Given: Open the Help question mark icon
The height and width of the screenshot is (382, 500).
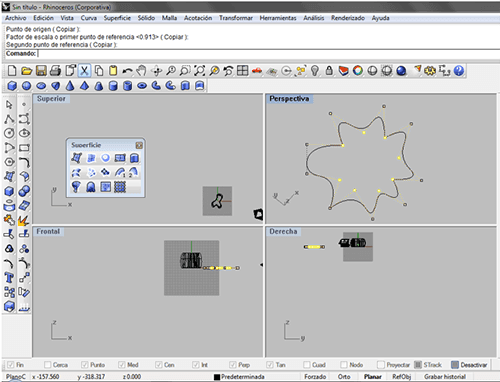Looking at the screenshot, I should point(459,71).
